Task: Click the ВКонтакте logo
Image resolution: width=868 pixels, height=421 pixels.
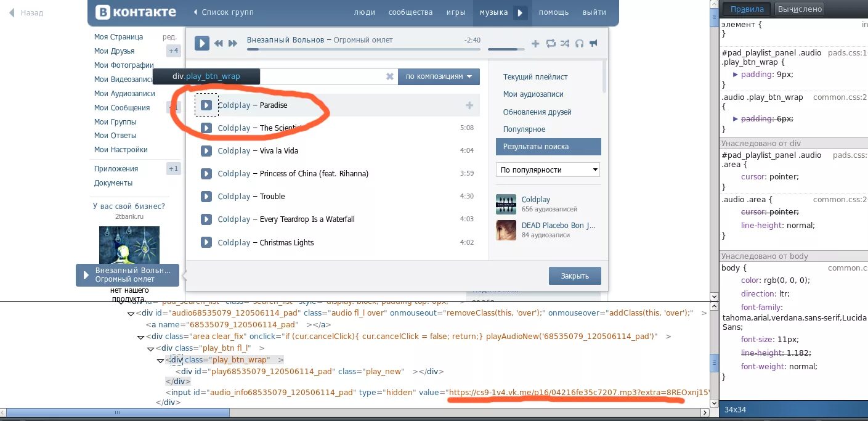Action: [x=136, y=12]
